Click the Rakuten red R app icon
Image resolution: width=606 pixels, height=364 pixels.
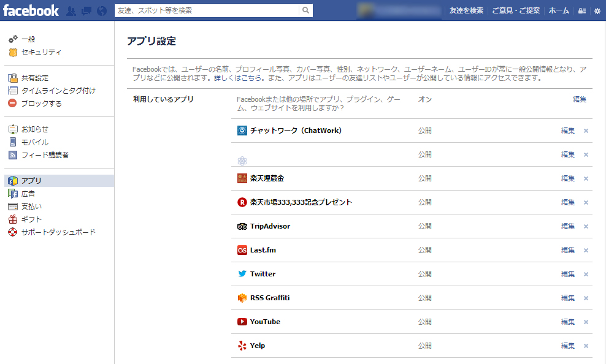(242, 202)
